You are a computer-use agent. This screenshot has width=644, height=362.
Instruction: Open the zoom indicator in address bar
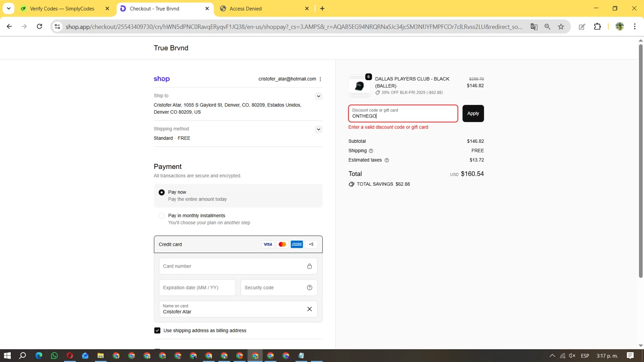point(547,27)
